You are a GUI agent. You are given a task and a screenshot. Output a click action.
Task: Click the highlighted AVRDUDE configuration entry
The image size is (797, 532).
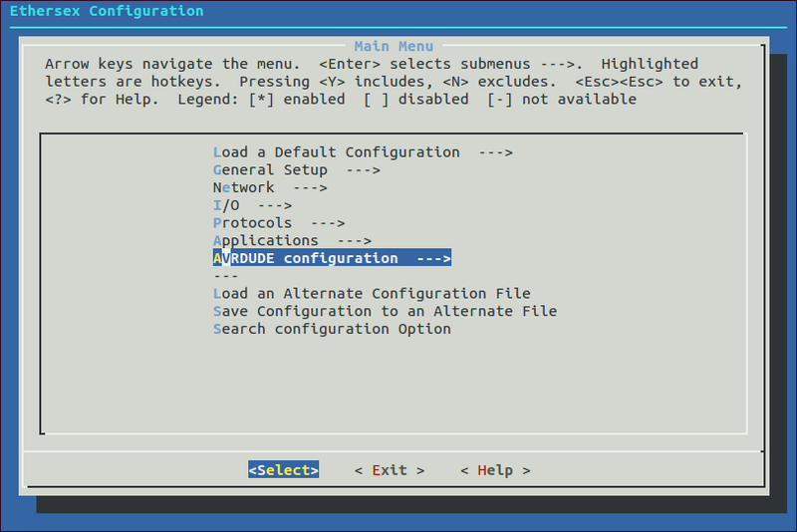(305, 259)
